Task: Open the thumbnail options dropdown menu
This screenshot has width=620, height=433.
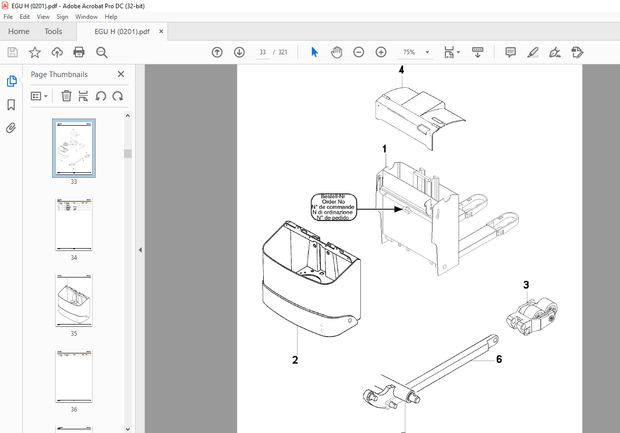Action: (39, 96)
